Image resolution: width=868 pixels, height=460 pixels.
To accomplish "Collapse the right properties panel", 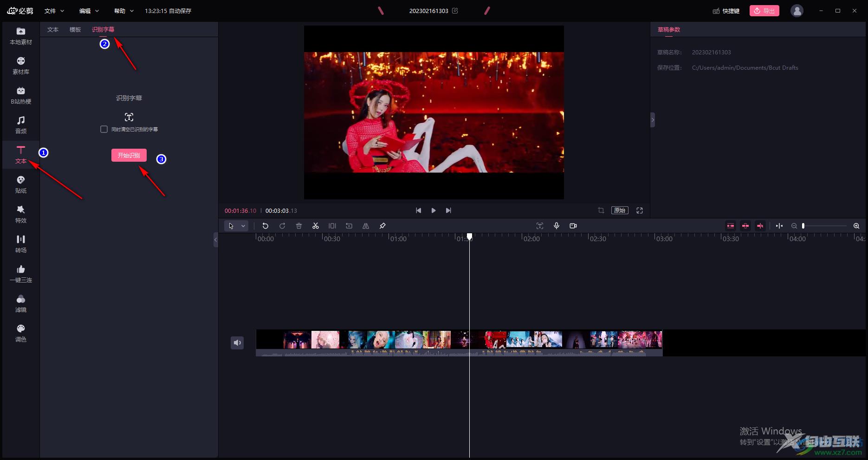I will point(653,120).
